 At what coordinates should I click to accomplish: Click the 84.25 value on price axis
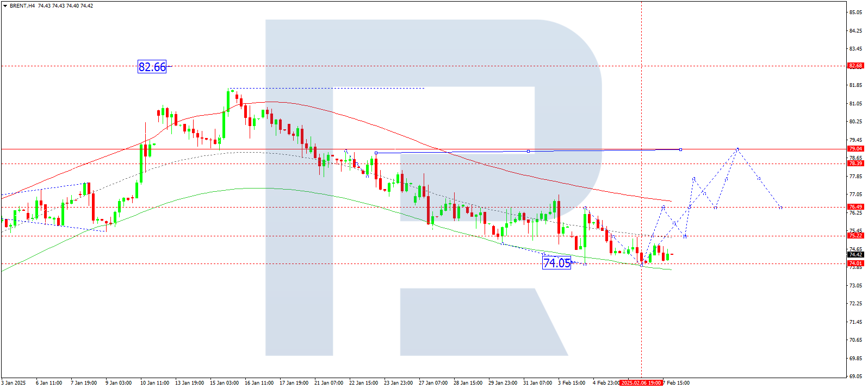pos(856,31)
